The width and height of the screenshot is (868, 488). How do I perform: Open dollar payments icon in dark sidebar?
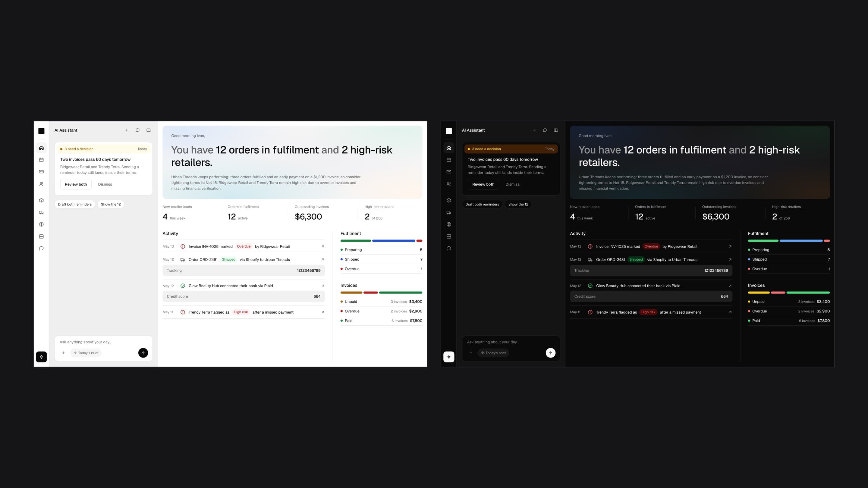[449, 224]
